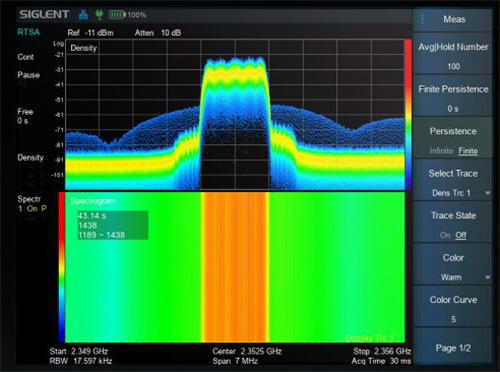500x372 pixels.
Task: Click the Atten 10 dB setting
Action: [x=158, y=33]
